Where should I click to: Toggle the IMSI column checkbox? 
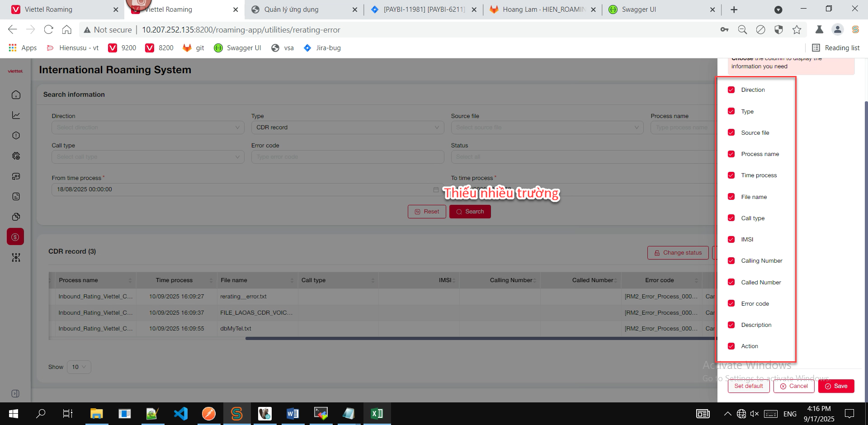click(731, 240)
